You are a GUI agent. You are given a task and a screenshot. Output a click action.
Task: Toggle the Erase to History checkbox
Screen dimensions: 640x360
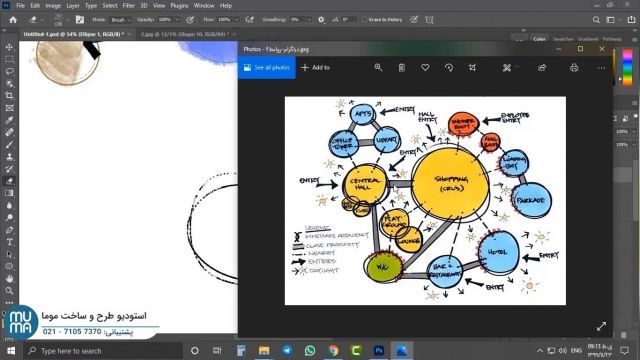(364, 20)
